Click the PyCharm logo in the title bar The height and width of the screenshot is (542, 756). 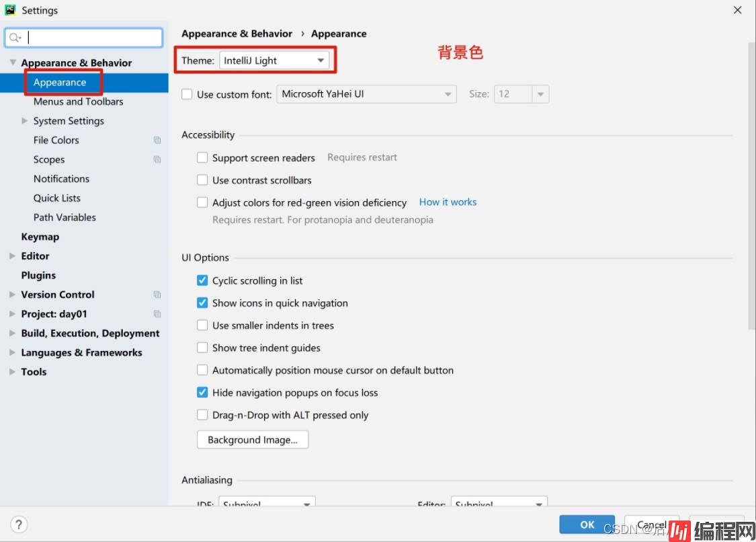pyautogui.click(x=11, y=10)
